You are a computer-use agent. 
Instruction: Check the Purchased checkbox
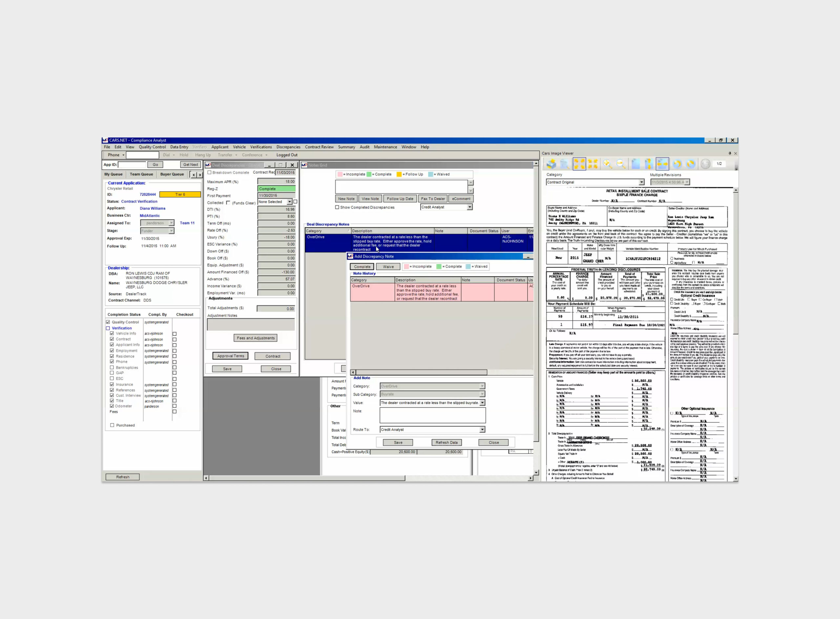click(112, 425)
